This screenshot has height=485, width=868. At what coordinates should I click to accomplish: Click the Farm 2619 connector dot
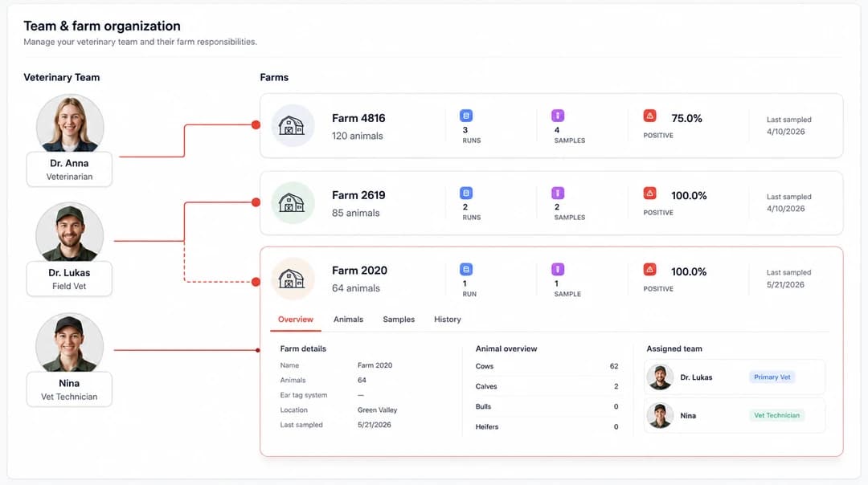(256, 202)
